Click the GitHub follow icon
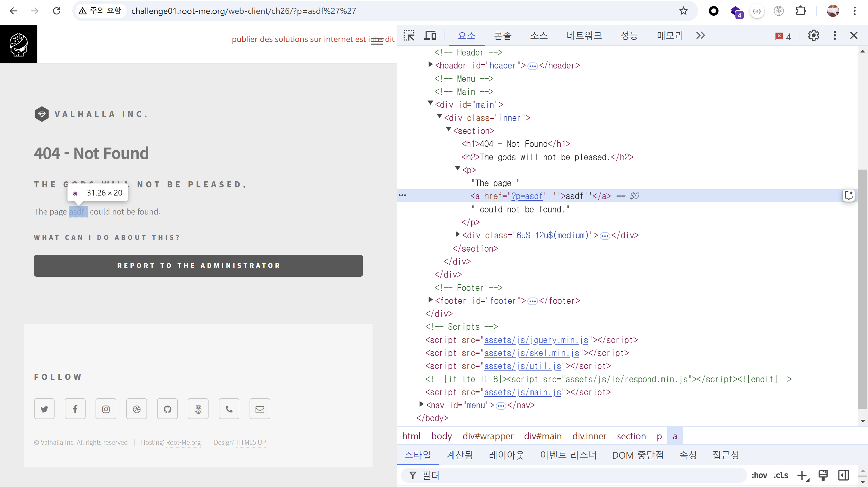Image resolution: width=868 pixels, height=487 pixels. click(x=168, y=409)
